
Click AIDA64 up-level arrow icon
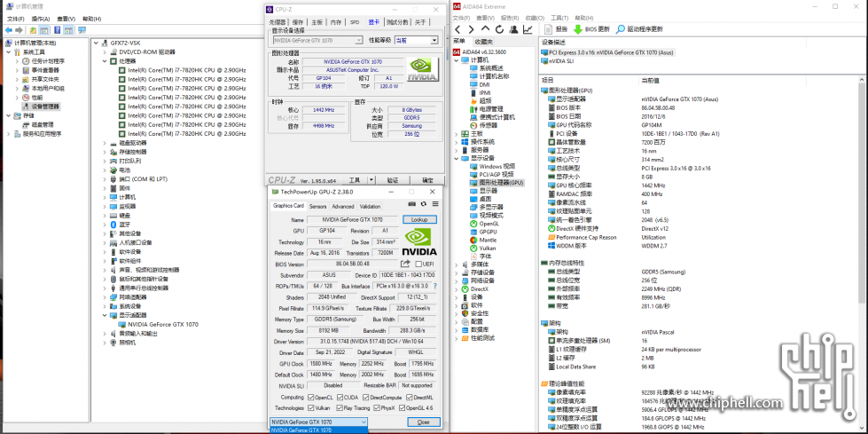(x=486, y=28)
